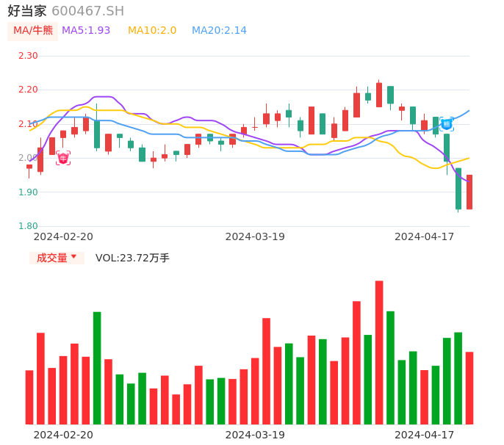504x445 pixels.
Task: Click the first candlestick on the chart
Action: pyautogui.click(x=29, y=167)
